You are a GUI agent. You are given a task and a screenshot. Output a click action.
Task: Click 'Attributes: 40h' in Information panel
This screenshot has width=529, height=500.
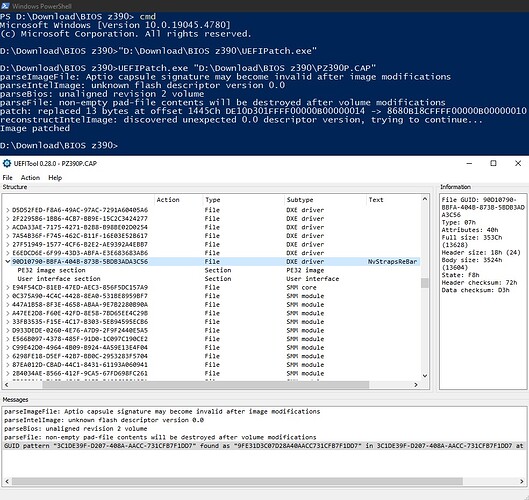pyautogui.click(x=470, y=230)
